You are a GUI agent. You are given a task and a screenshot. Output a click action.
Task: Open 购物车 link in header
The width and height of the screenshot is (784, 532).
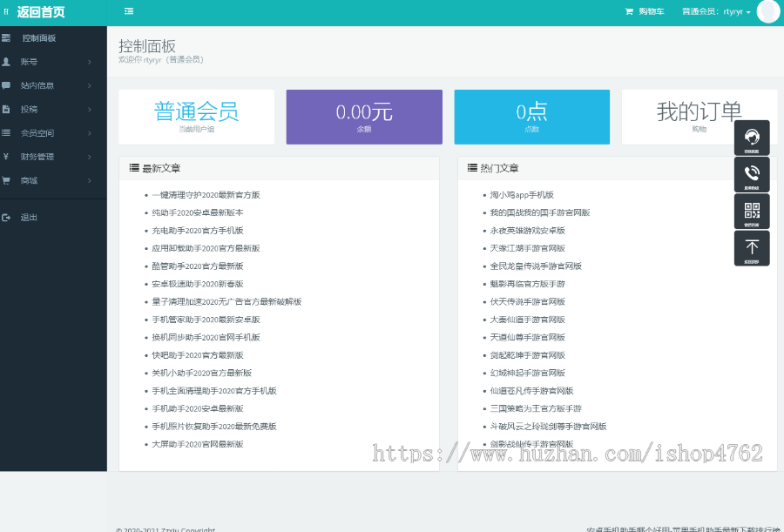(651, 11)
